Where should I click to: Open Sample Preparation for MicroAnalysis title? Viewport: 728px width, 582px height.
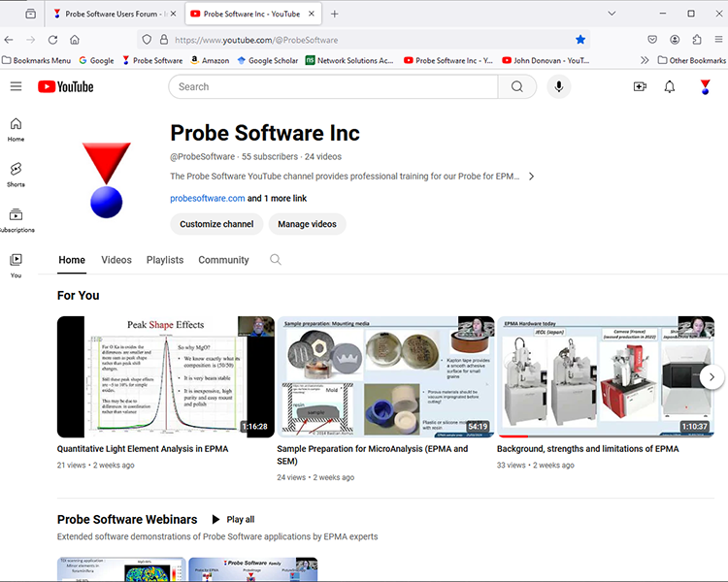[373, 455]
